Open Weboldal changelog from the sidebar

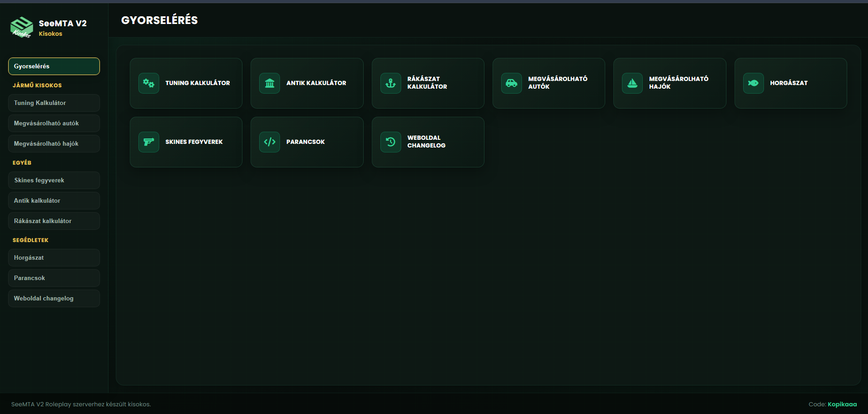click(x=54, y=298)
